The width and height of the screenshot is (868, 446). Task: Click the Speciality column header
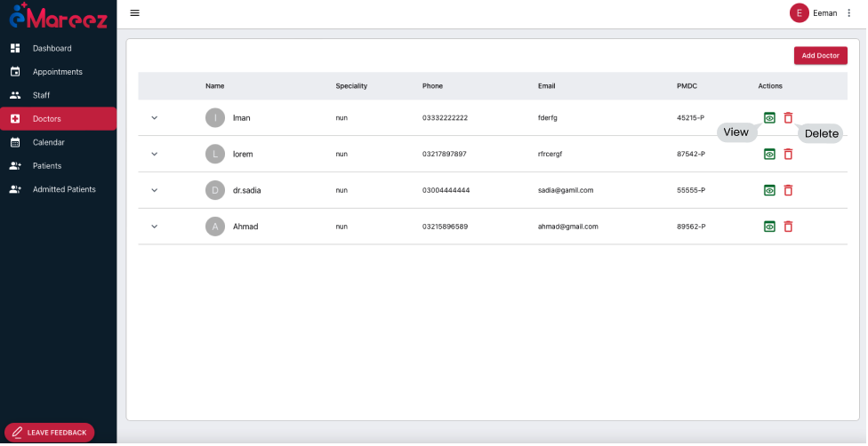[x=351, y=86]
